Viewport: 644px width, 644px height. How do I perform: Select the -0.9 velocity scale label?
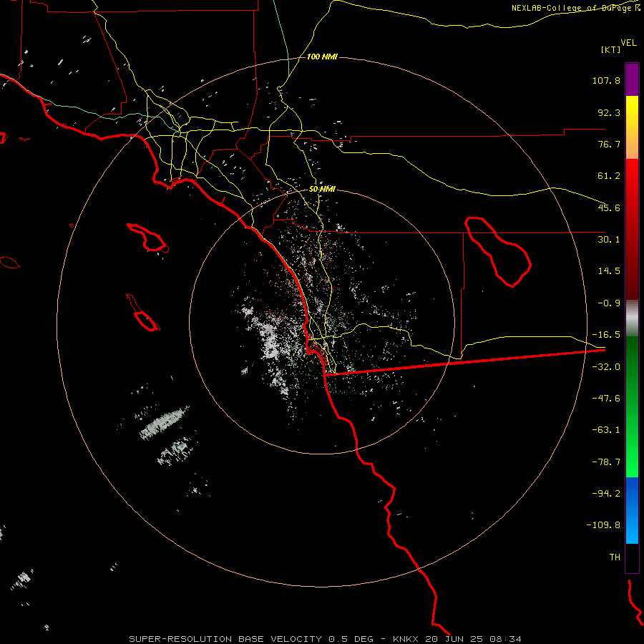[609, 303]
